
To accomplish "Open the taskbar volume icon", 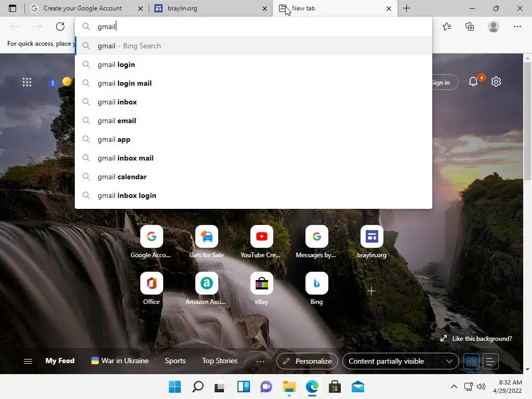I will click(481, 387).
